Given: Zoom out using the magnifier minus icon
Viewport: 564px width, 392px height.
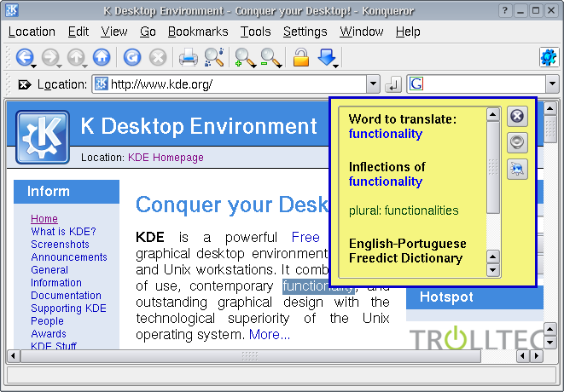Looking at the screenshot, I should pyautogui.click(x=270, y=58).
